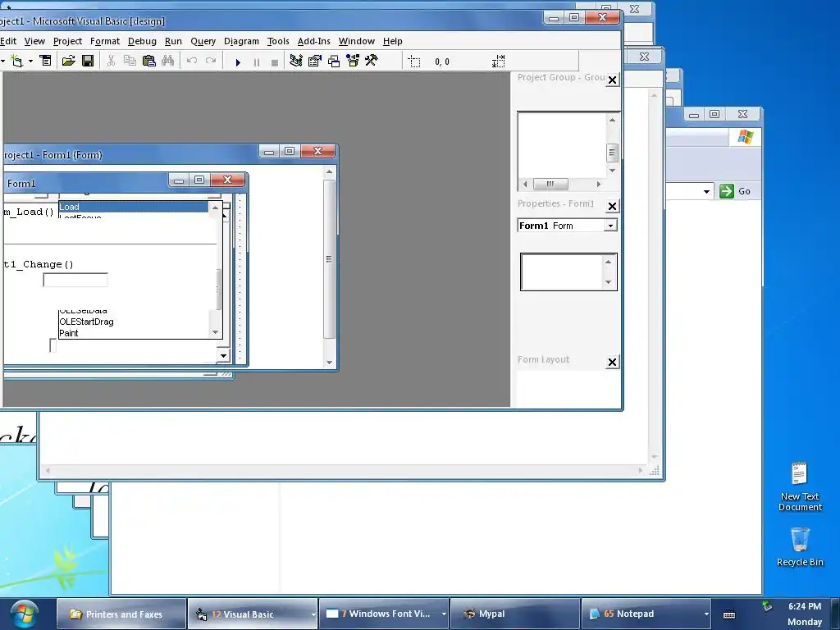Screen dimensions: 840x630
Task: Switch to Mypal taskbar button
Action: click(x=515, y=614)
